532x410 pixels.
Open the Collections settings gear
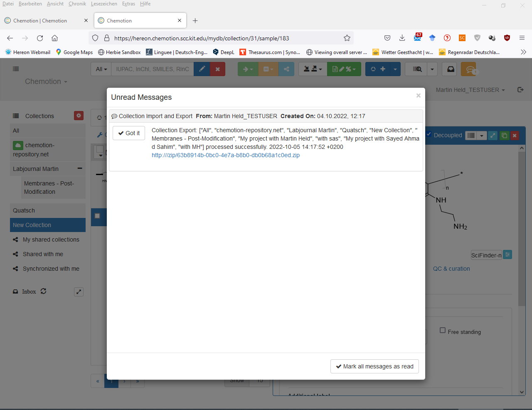coord(79,116)
